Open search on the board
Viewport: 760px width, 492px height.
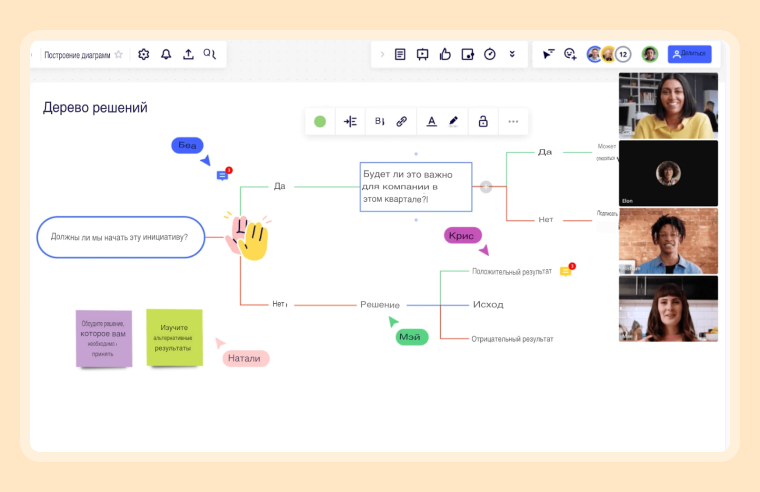[x=210, y=54]
